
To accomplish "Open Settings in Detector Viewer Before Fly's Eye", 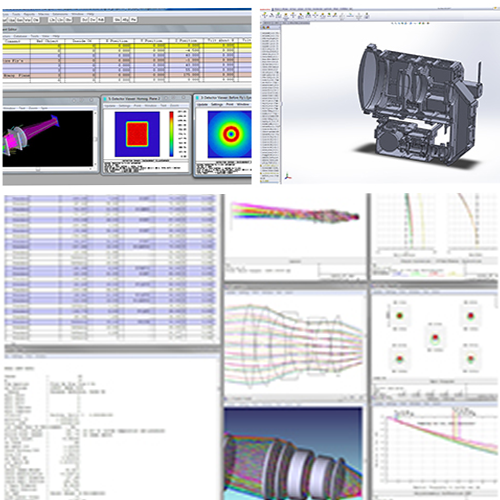I will click(x=217, y=104).
